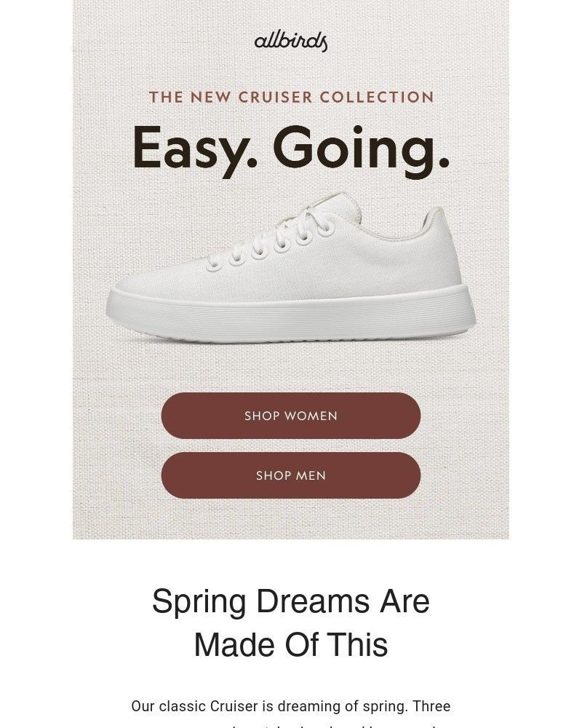
Task: Click the word "Easy." in the headline
Action: (x=194, y=150)
